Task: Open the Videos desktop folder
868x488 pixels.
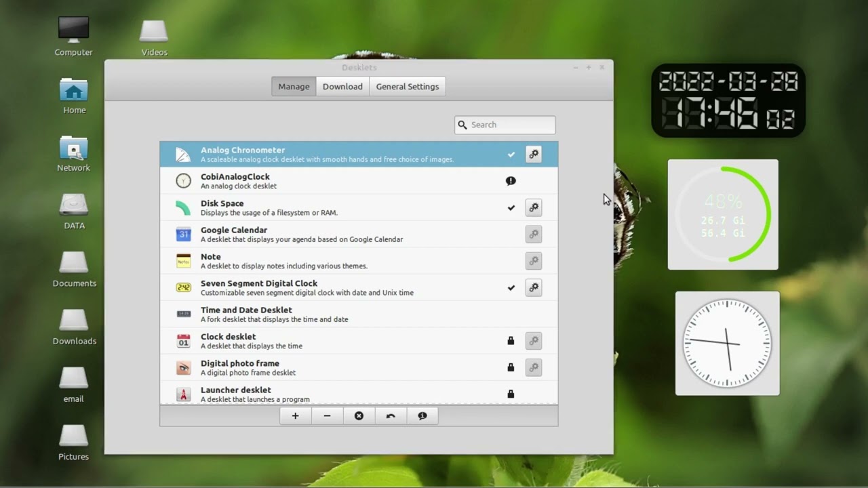Action: [154, 37]
